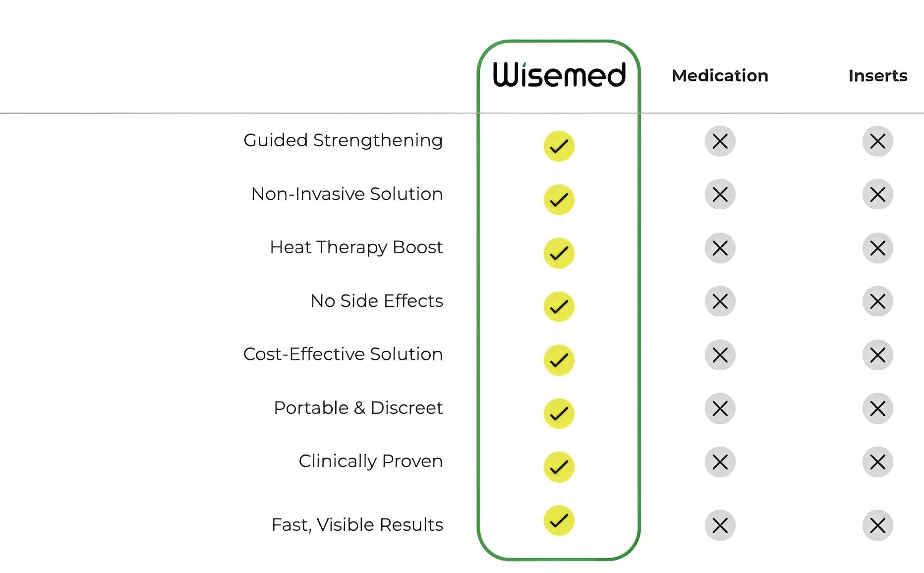Click the Wisemed logo
The height and width of the screenshot is (573, 924).
(x=559, y=75)
